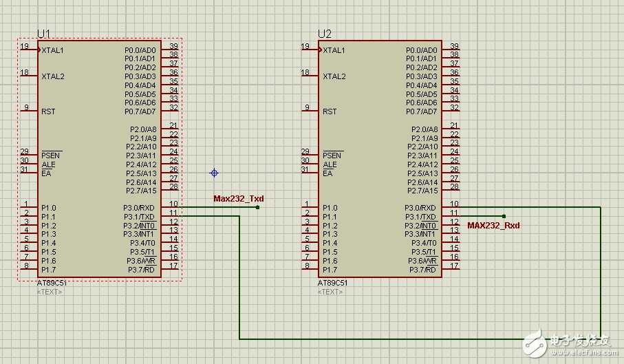Click the P3.5/T1 pin on U2
The height and width of the screenshot is (364, 624).
click(424, 252)
